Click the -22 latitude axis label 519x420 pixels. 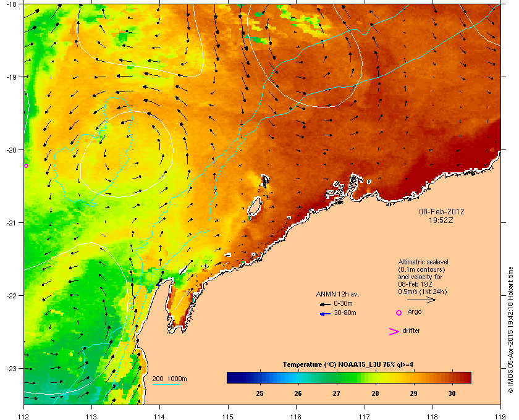pos(11,295)
